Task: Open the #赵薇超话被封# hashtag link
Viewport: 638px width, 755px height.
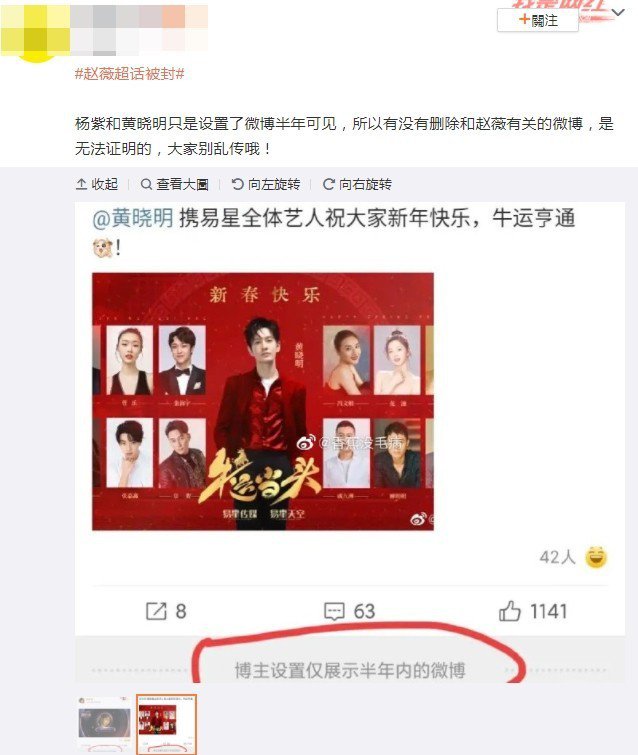Action: click(130, 74)
